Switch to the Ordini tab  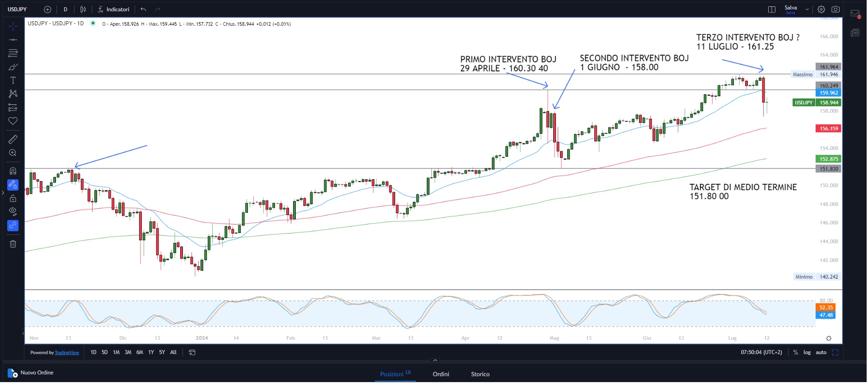point(441,374)
